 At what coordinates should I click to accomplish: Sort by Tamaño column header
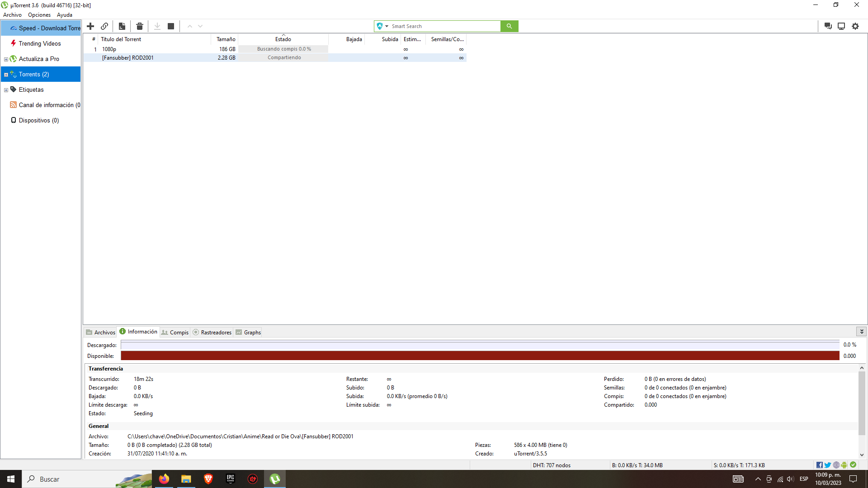(225, 39)
